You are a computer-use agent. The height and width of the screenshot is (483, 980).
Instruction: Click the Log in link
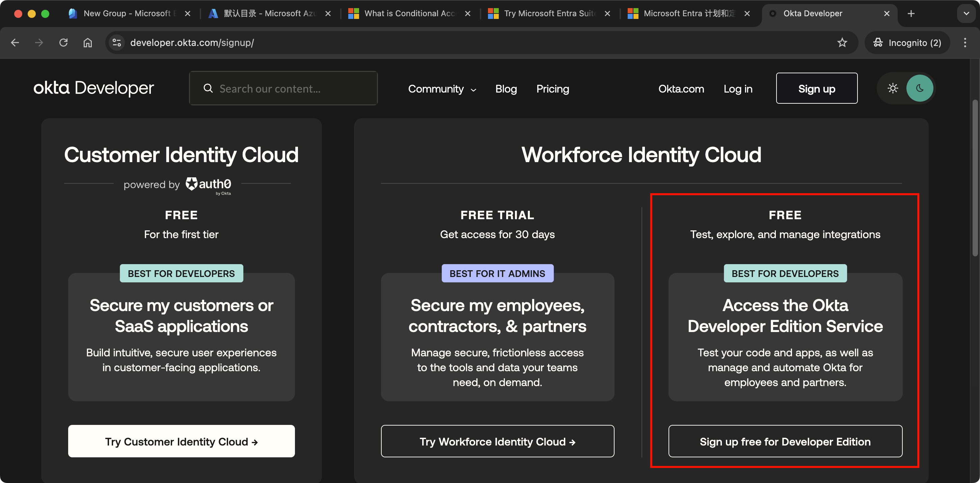(x=738, y=89)
